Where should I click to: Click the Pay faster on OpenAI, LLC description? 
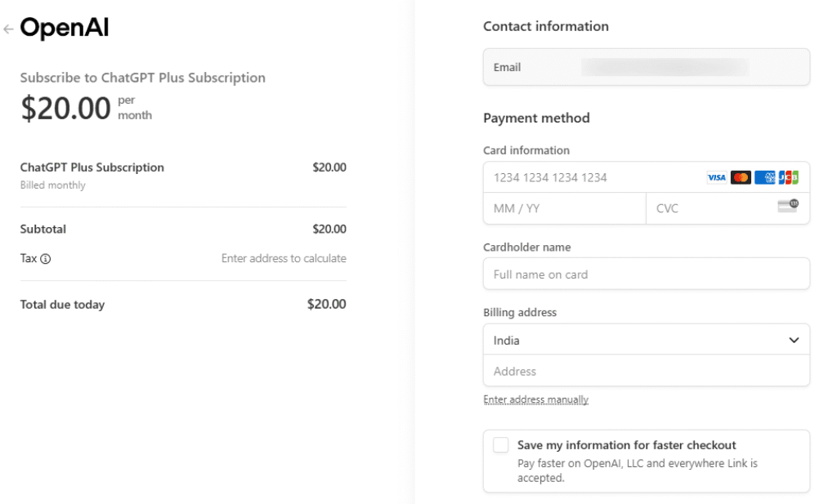(x=638, y=471)
